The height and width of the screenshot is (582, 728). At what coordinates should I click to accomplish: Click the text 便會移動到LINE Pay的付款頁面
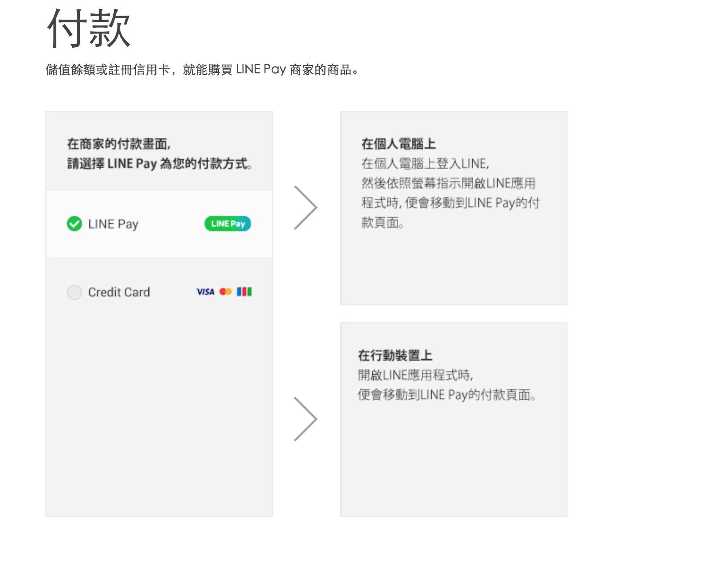(x=447, y=395)
